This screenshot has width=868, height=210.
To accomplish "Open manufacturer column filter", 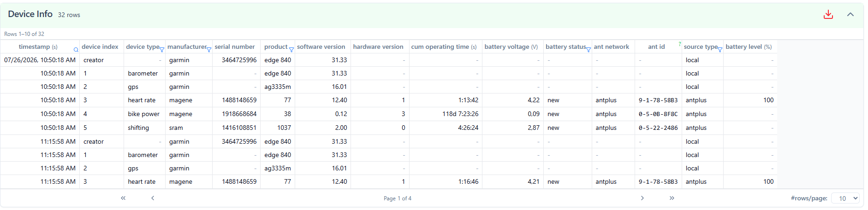I will click(x=209, y=50).
